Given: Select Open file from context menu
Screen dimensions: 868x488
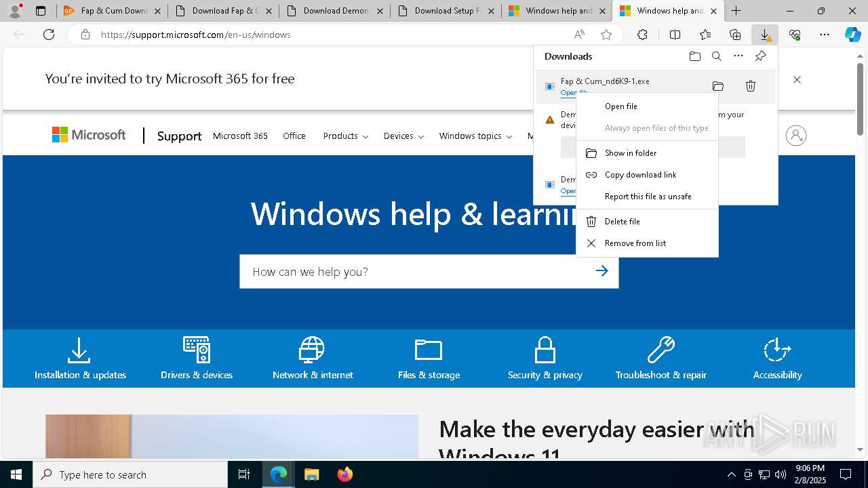Looking at the screenshot, I should coord(647,106).
